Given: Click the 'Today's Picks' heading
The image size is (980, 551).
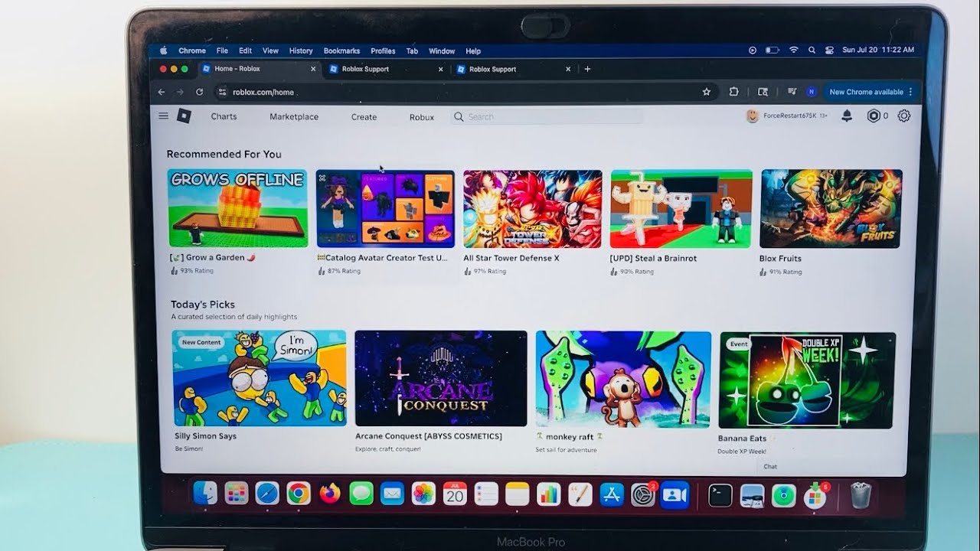Looking at the screenshot, I should pyautogui.click(x=203, y=305).
